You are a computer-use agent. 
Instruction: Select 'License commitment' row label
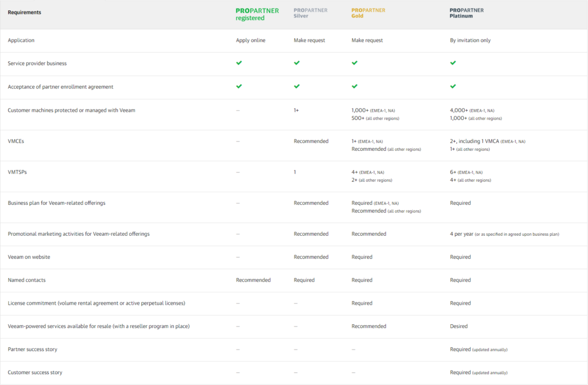click(96, 303)
